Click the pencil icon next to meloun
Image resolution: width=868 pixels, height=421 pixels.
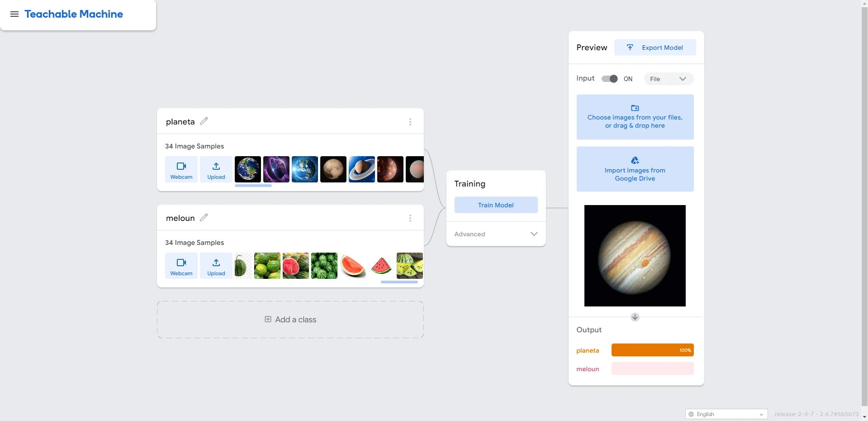pos(204,218)
